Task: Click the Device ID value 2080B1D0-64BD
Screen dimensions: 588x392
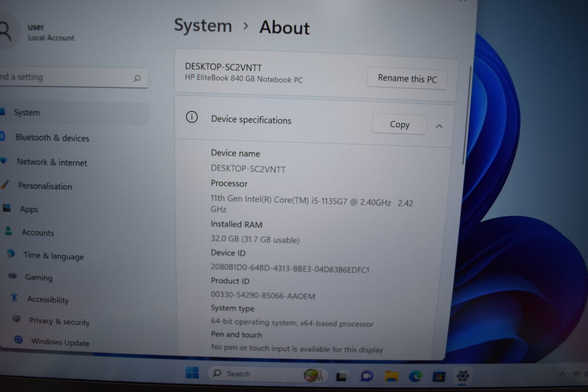Action: [x=290, y=269]
